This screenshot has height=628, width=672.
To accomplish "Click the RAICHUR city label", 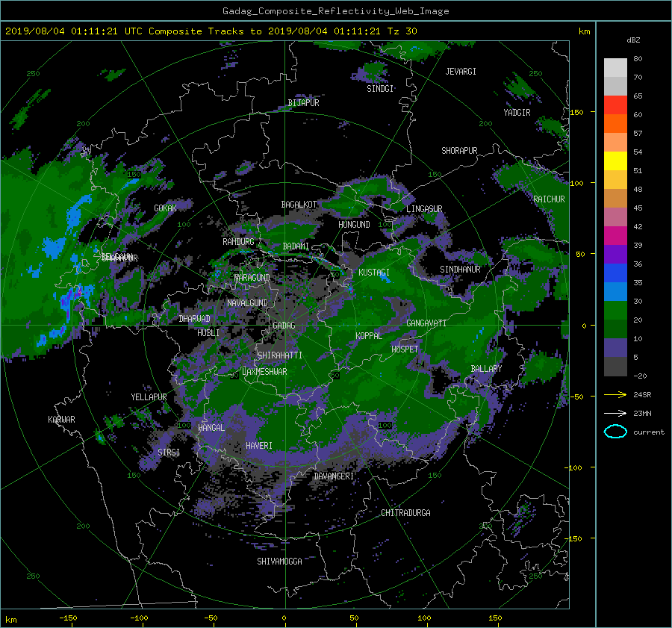I will [x=549, y=199].
